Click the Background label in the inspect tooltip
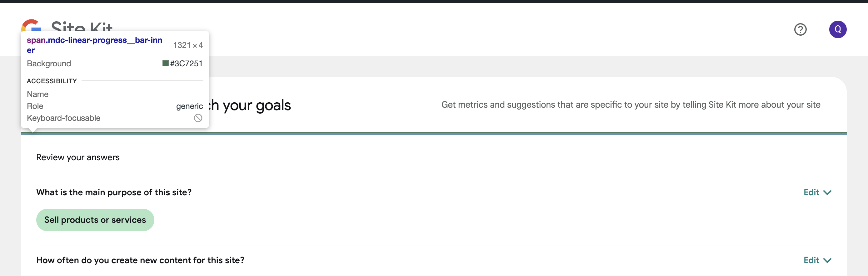This screenshot has height=276, width=868. (x=49, y=63)
